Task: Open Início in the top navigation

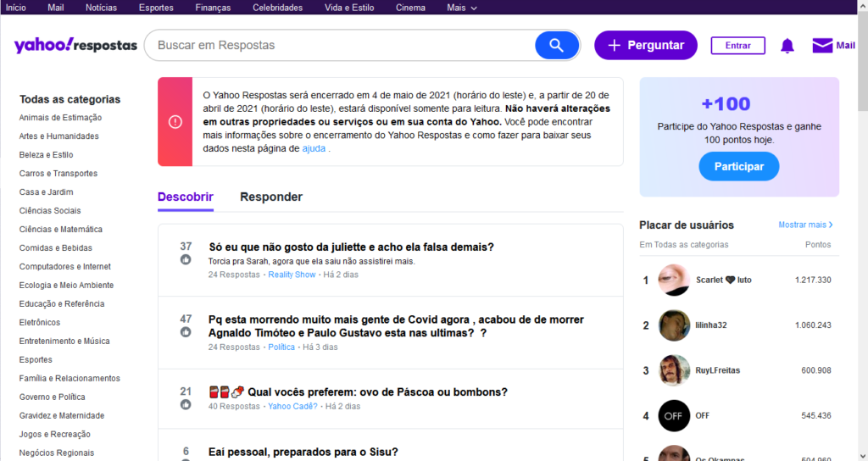Action: click(16, 8)
